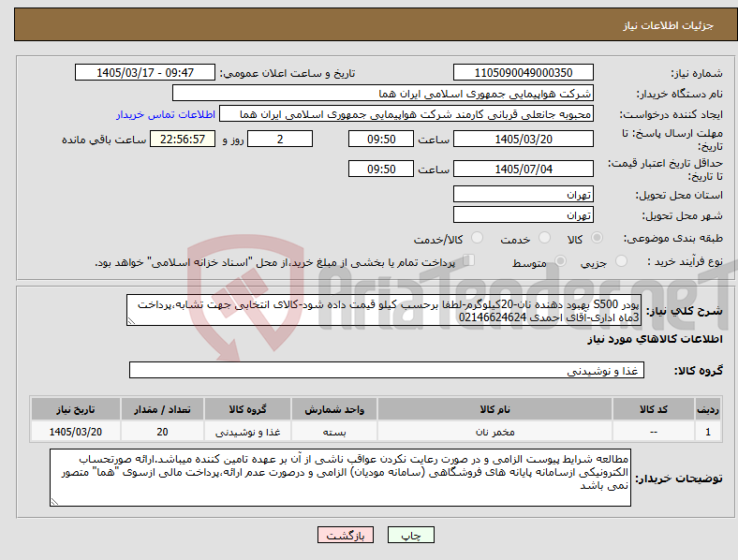Click the 1405/03/20 need date cell
The image size is (738, 560).
pyautogui.click(x=76, y=432)
